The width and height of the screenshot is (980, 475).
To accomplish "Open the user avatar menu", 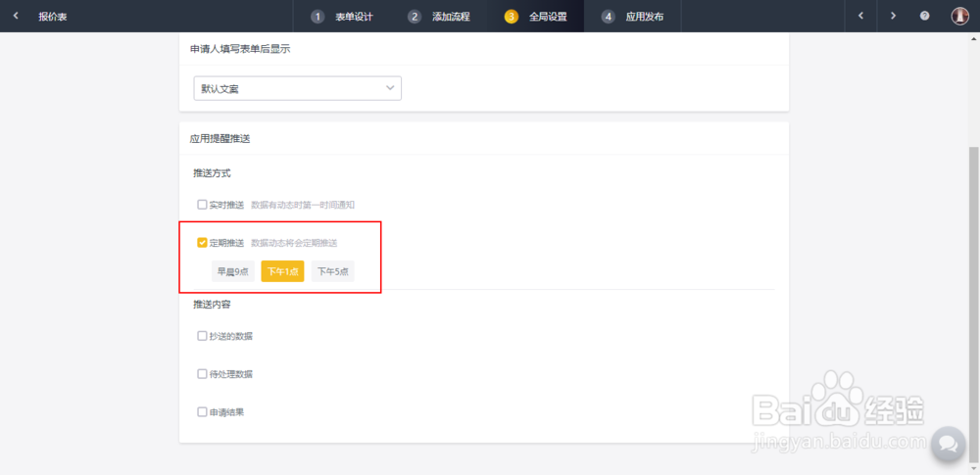I will coord(959,16).
